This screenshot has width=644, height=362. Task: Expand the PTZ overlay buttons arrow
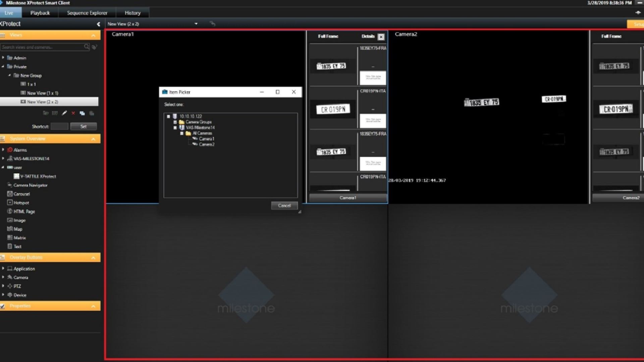pos(3,286)
